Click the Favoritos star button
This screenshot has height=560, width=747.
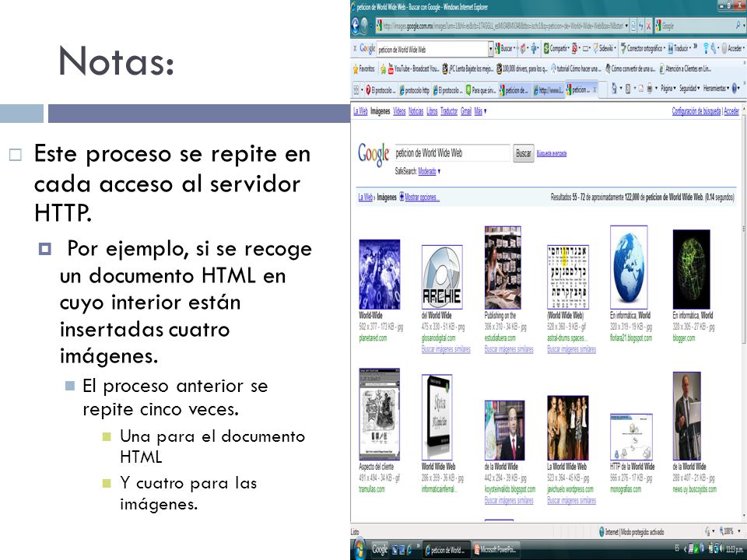(x=364, y=69)
